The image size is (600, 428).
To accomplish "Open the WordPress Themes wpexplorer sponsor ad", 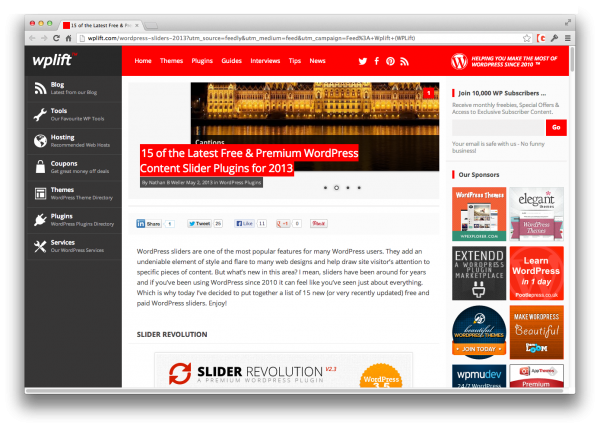I will pos(479,214).
